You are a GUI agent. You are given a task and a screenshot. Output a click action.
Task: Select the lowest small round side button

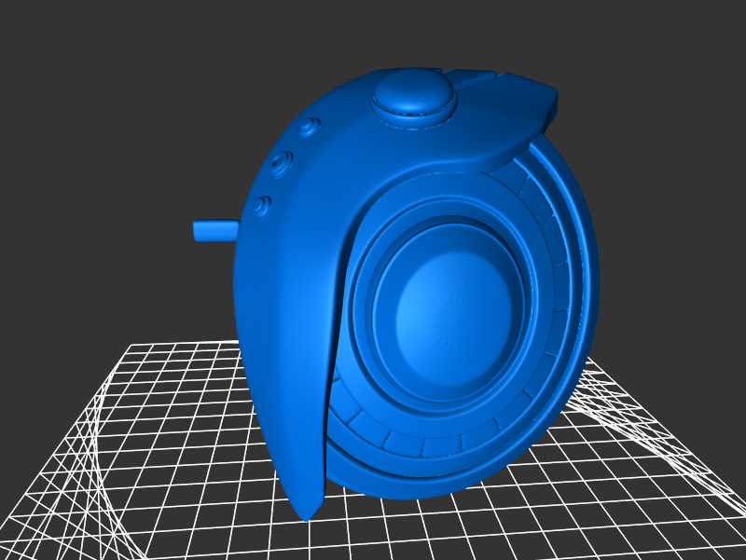click(x=262, y=205)
